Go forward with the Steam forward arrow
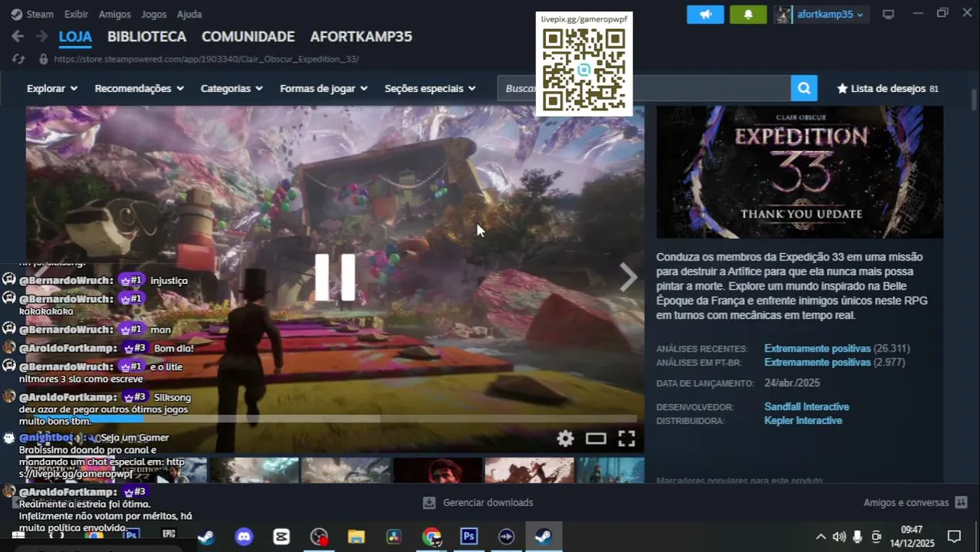 (x=41, y=36)
